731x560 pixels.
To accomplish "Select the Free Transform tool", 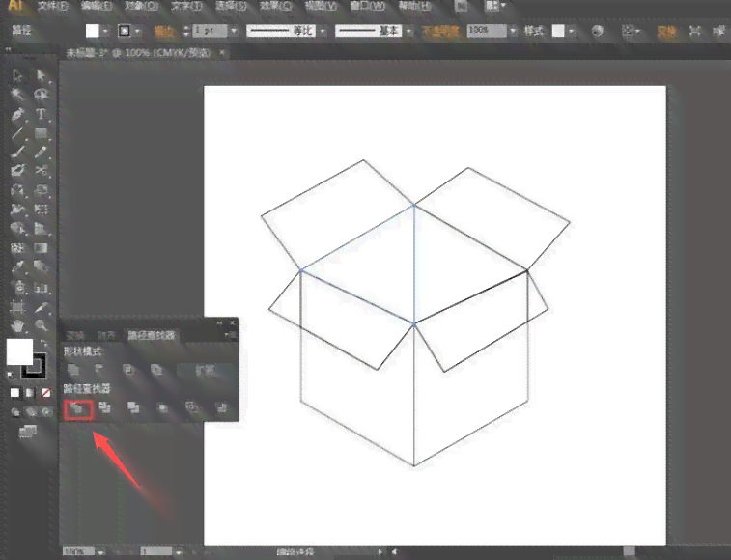I will coord(41,209).
